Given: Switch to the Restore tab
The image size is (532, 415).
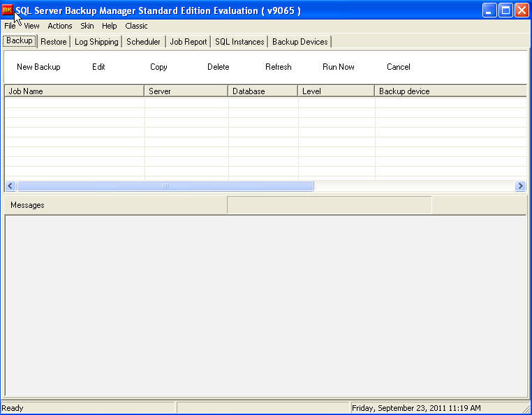Looking at the screenshot, I should click(x=54, y=42).
